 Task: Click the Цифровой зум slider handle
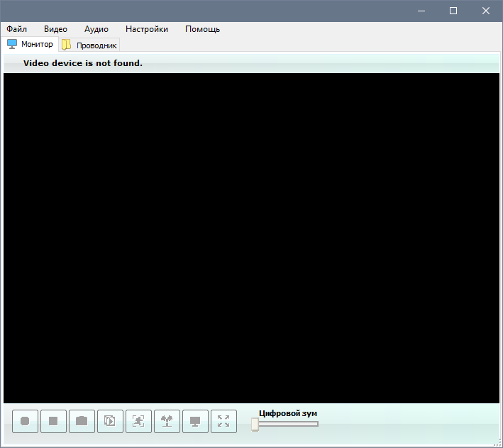pos(255,425)
